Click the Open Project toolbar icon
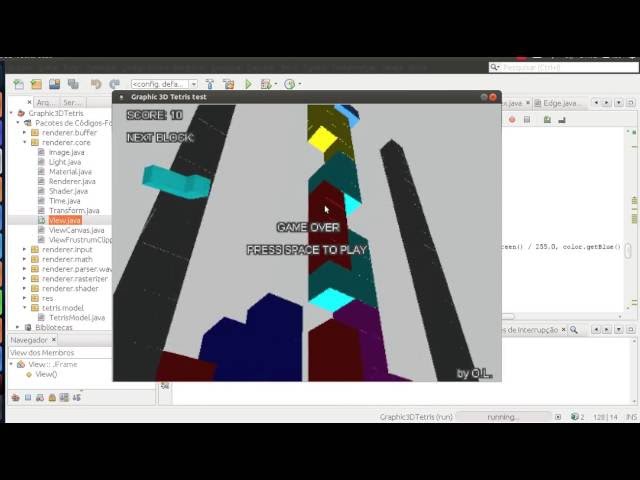Viewport: 640px width, 480px height. (54, 84)
